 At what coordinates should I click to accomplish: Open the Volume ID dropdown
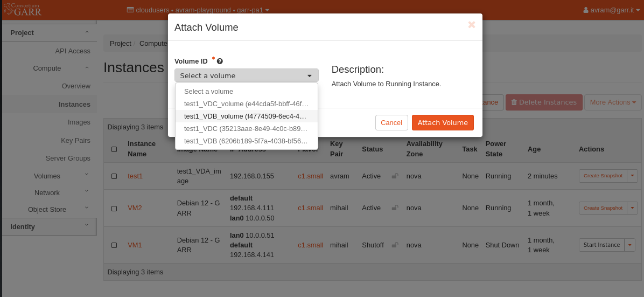pos(247,75)
